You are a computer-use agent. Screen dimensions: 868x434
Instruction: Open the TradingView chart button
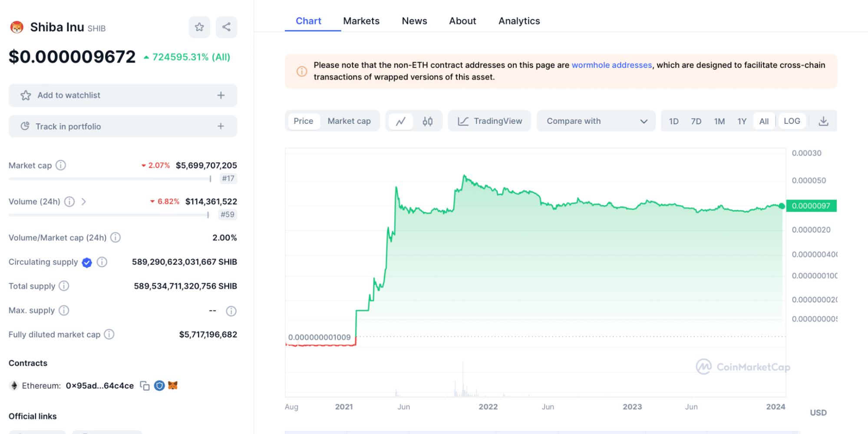click(x=490, y=121)
